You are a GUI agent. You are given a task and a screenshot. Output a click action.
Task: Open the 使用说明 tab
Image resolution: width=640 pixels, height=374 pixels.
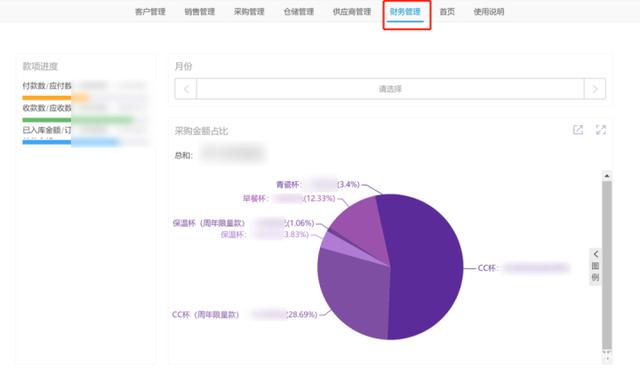tap(489, 12)
